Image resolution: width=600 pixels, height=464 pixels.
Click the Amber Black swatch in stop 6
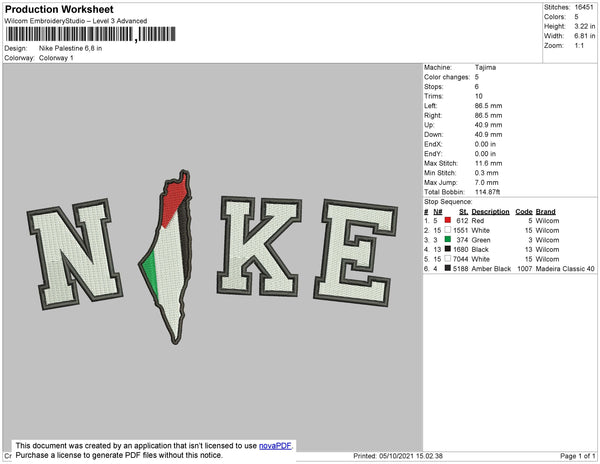[448, 268]
